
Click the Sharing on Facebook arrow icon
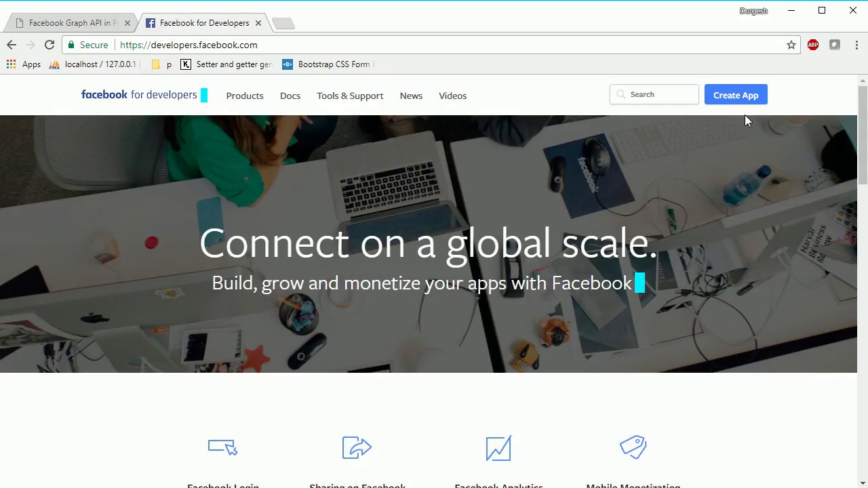point(357,447)
